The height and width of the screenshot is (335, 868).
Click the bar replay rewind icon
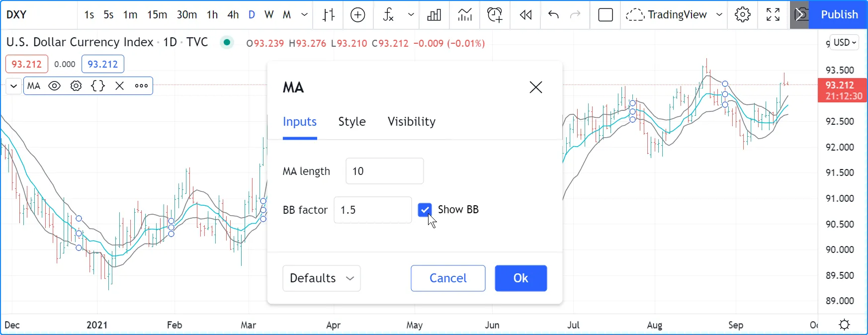click(525, 15)
